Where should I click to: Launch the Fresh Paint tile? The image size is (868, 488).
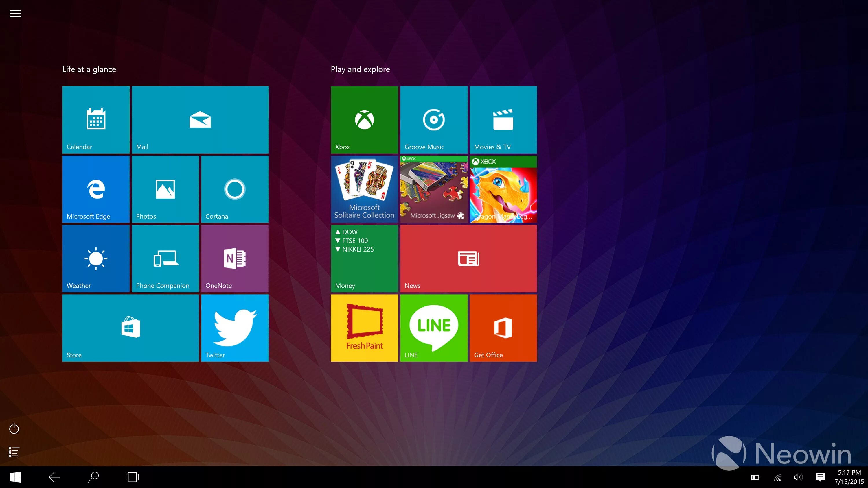tap(364, 328)
